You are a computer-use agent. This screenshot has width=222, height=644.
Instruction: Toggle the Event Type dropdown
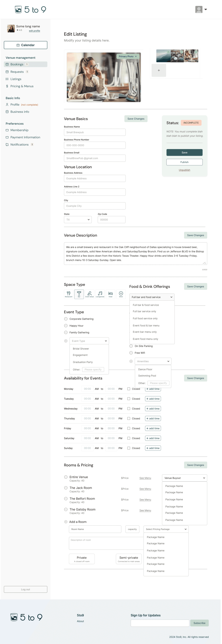click(89, 341)
